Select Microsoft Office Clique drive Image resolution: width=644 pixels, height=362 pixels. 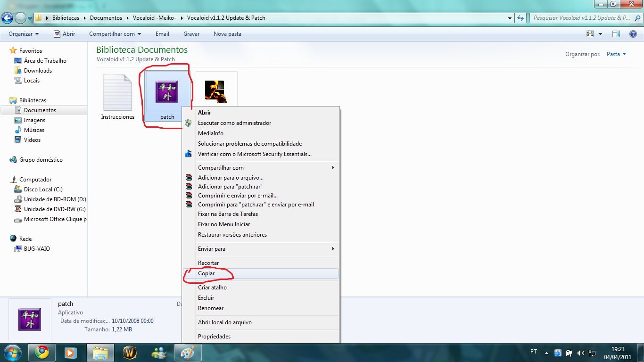(x=55, y=219)
